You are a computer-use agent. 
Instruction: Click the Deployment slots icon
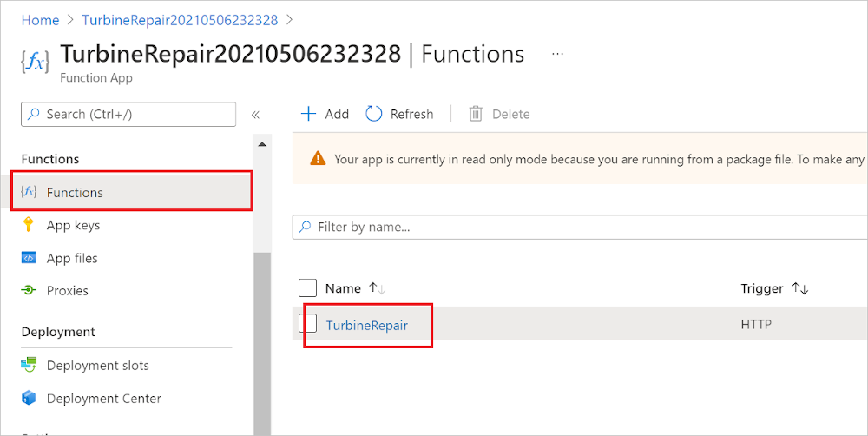(29, 365)
